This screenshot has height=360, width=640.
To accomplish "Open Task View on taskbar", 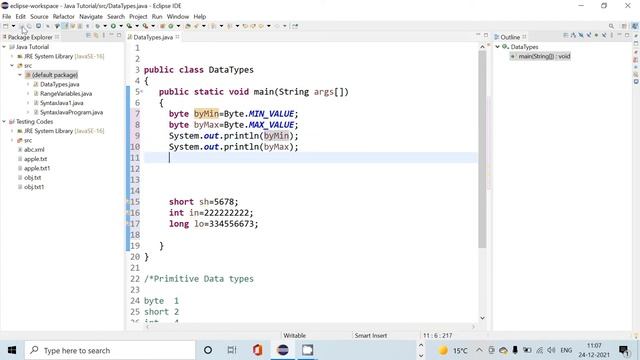I will pos(232,350).
